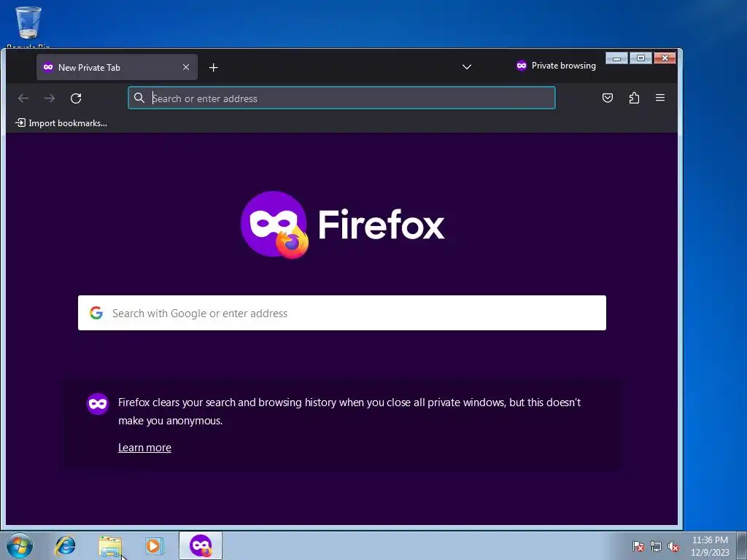Click the network icon in system tray
747x560 pixels.
point(656,546)
